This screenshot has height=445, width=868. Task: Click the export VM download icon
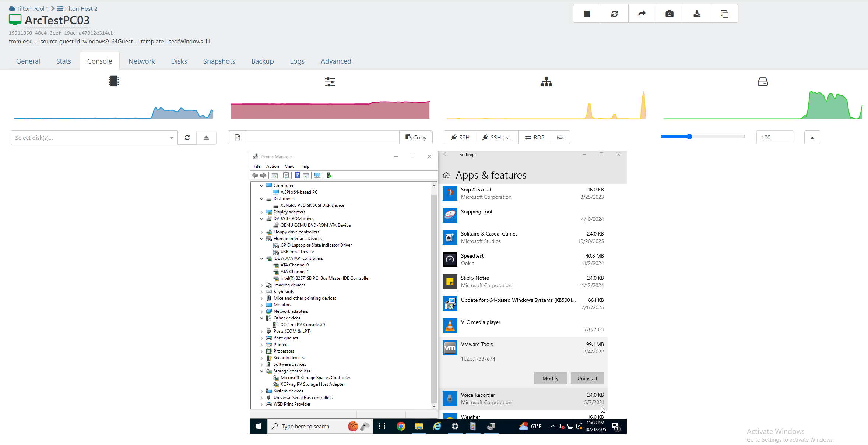[x=697, y=14]
